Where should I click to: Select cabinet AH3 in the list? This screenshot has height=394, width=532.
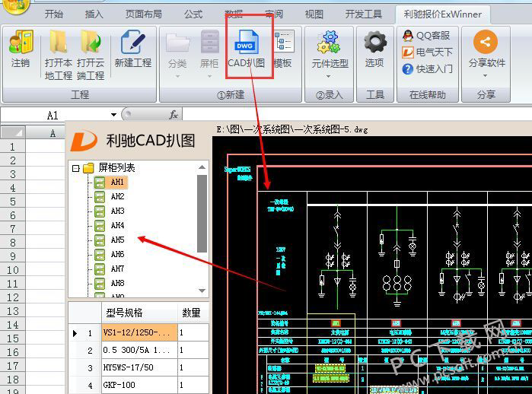click(x=117, y=211)
